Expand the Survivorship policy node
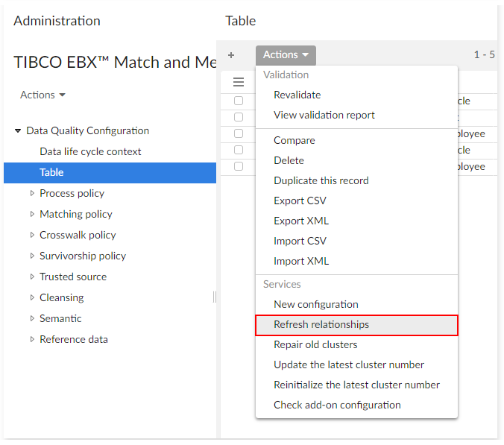Screen dimensions: 504x445 (x=32, y=256)
